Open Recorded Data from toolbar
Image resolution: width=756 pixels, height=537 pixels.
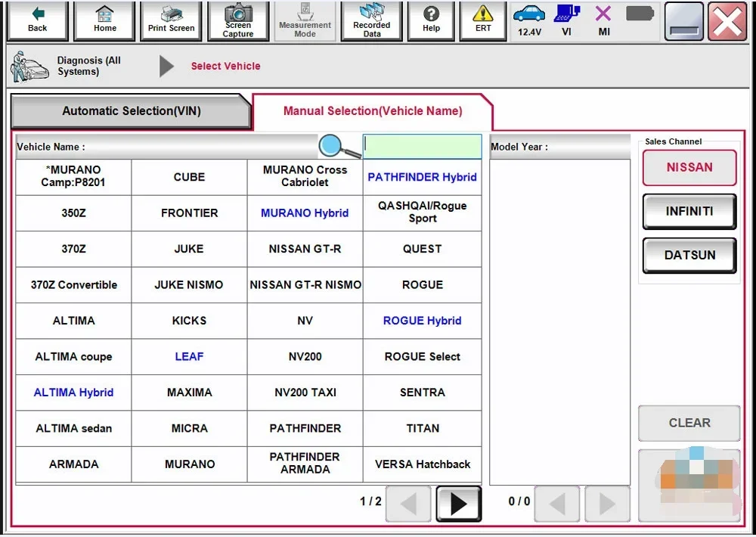(x=371, y=20)
